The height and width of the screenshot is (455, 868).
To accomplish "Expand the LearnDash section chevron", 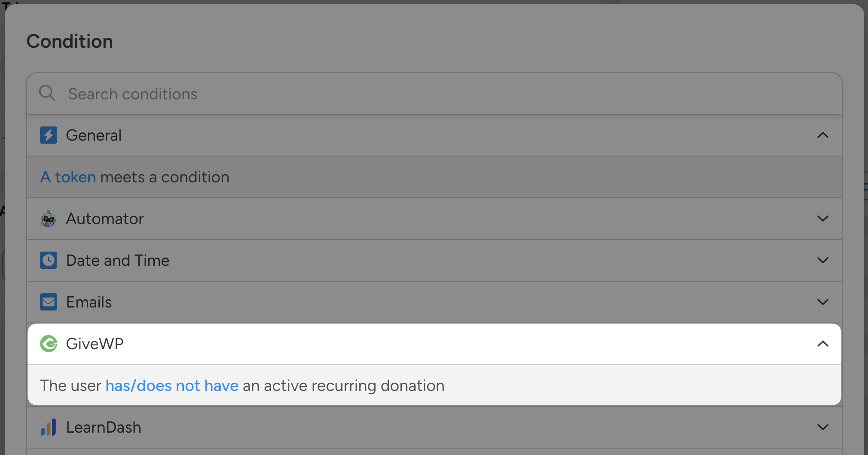I will 822,427.
